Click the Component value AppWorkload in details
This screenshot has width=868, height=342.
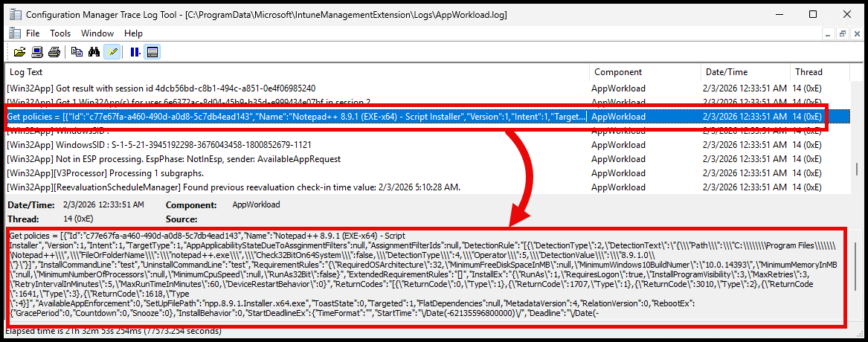pyautogui.click(x=256, y=204)
